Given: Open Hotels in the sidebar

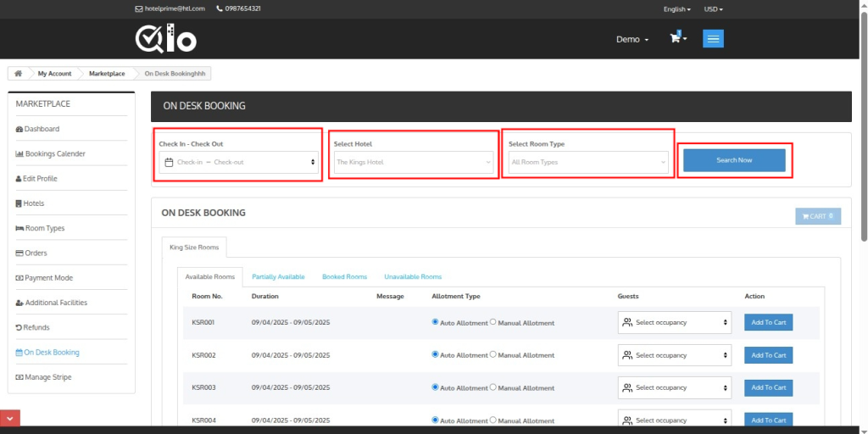Looking at the screenshot, I should coord(30,203).
